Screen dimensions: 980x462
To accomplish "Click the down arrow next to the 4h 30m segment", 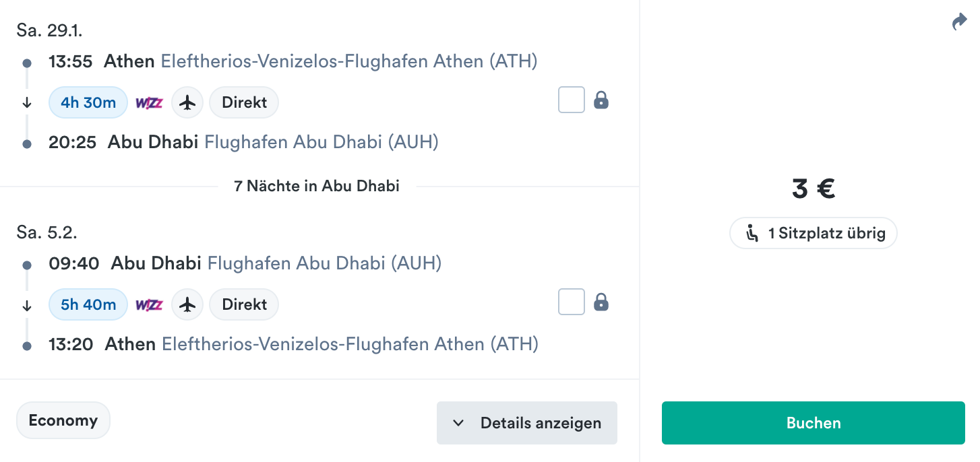I will (27, 103).
